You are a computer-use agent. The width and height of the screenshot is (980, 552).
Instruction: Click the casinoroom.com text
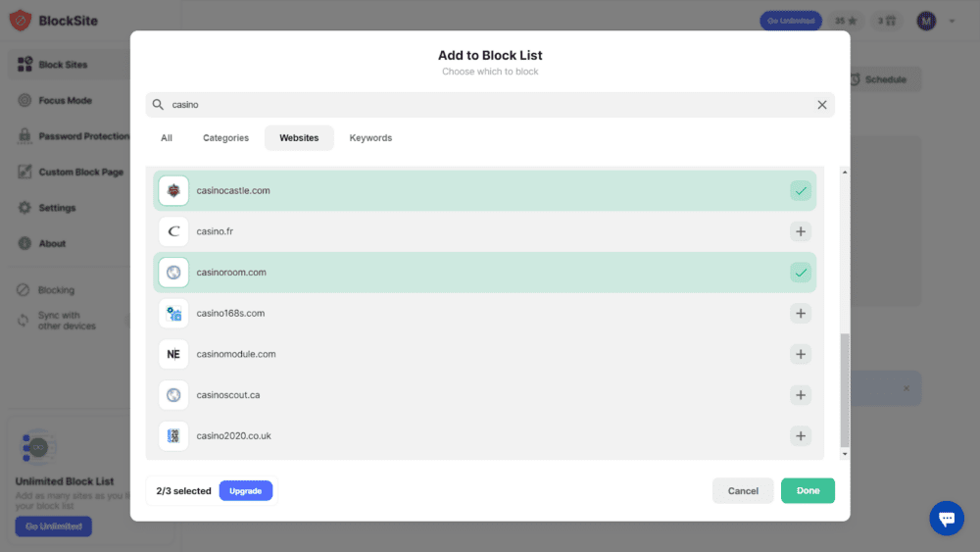tap(231, 273)
